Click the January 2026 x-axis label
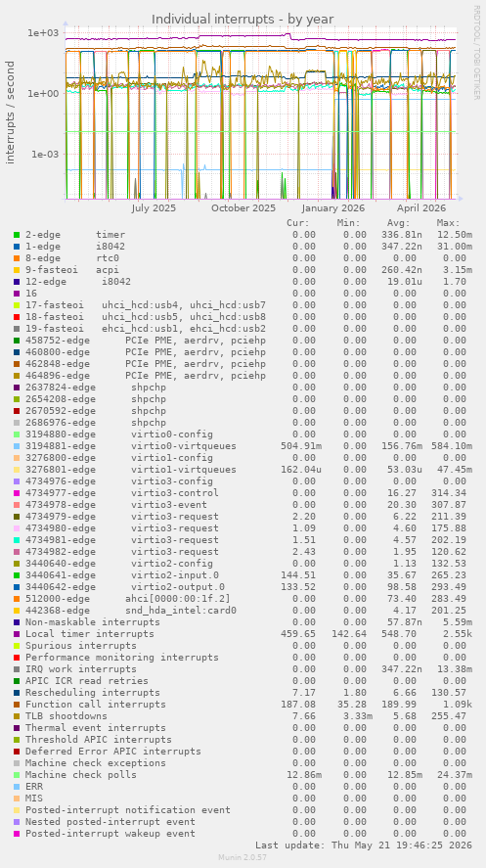 332,208
